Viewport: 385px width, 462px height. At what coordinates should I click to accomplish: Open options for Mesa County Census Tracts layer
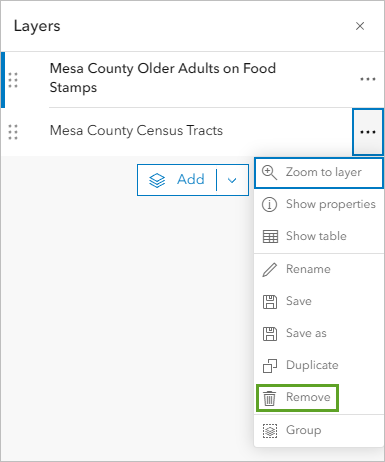coord(368,132)
